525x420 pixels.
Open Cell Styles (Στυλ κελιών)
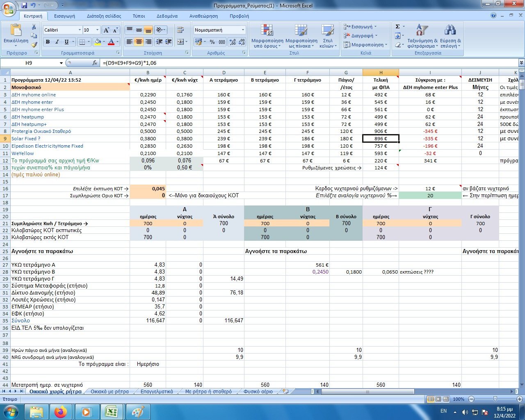(x=328, y=36)
